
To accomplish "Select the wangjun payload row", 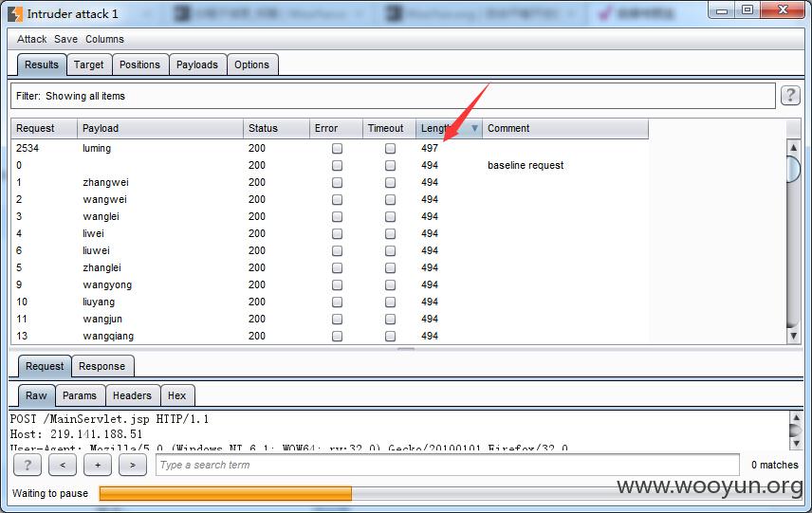I will 329,319.
